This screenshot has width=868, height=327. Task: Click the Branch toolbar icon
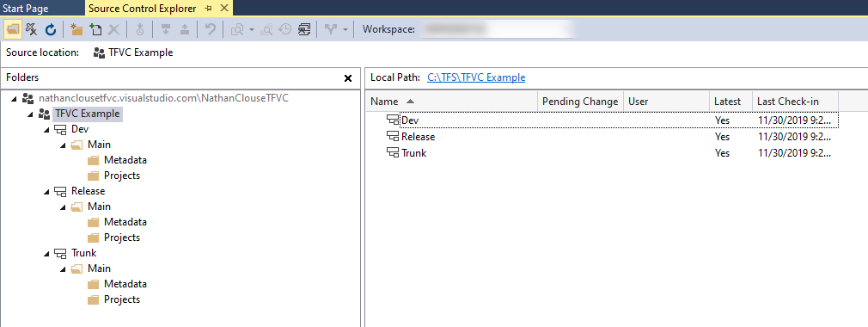(331, 29)
